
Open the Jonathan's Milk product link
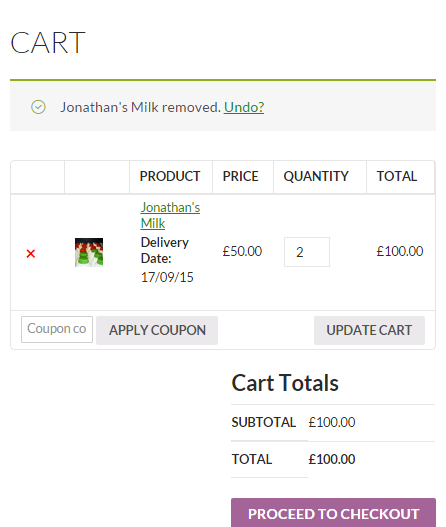point(170,215)
